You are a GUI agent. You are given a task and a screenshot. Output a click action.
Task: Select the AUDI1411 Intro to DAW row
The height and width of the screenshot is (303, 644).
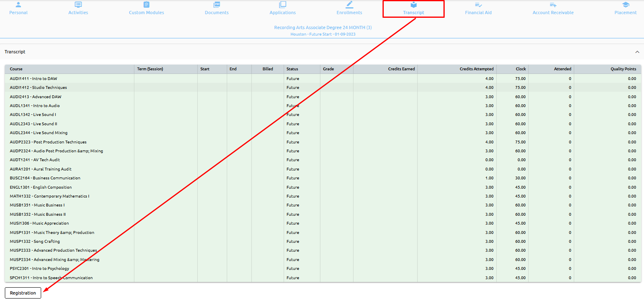(33, 79)
